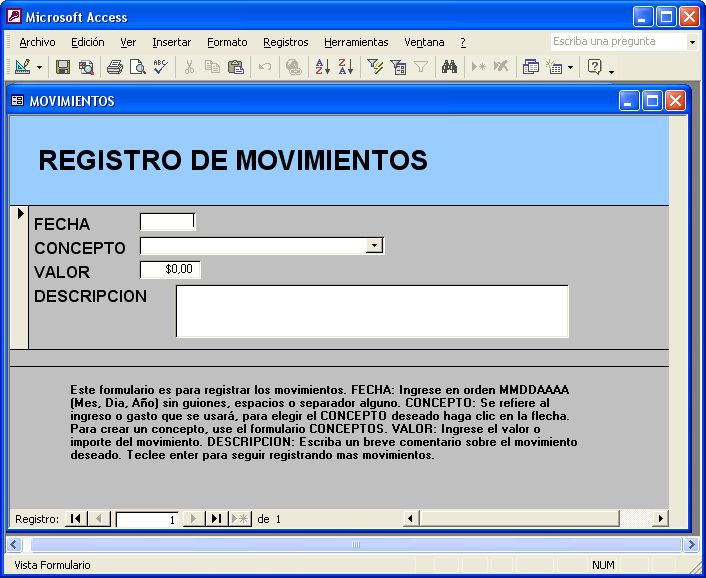
Task: Click the form scrollbar right arrow
Action: [660, 519]
